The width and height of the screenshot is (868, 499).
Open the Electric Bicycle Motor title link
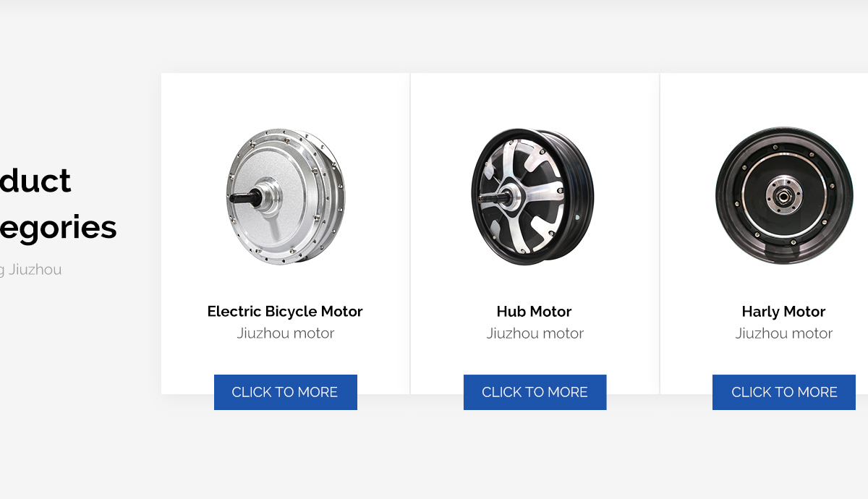[285, 312]
